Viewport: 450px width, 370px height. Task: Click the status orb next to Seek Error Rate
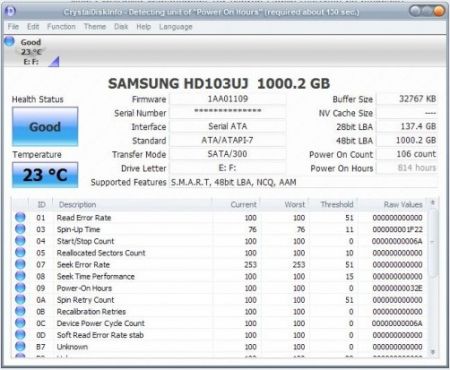tap(20, 264)
